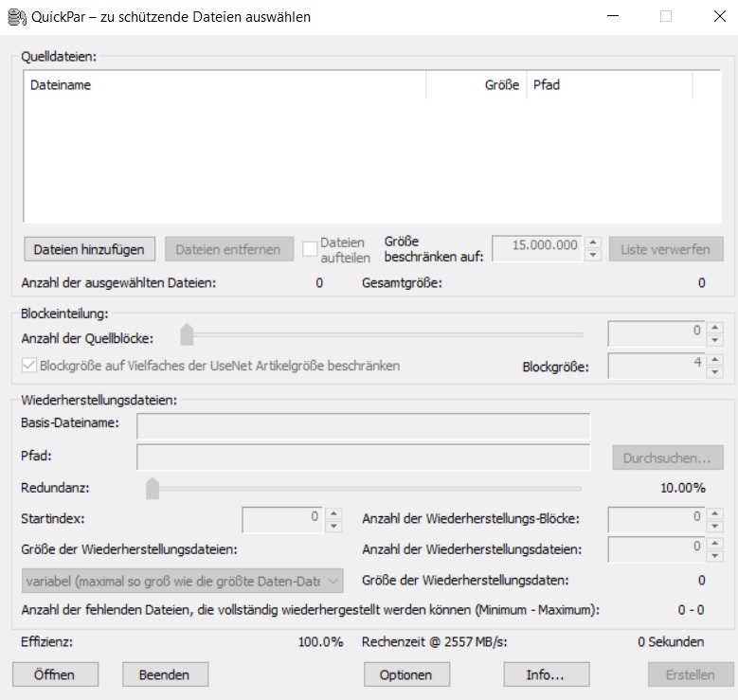Click the '10.00%' redundancy value

coord(682,488)
